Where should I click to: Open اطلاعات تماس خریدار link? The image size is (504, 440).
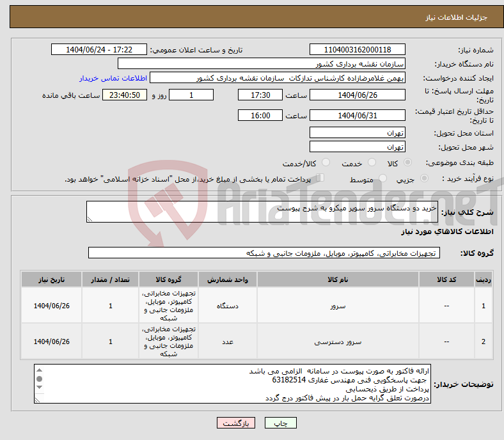(x=113, y=78)
